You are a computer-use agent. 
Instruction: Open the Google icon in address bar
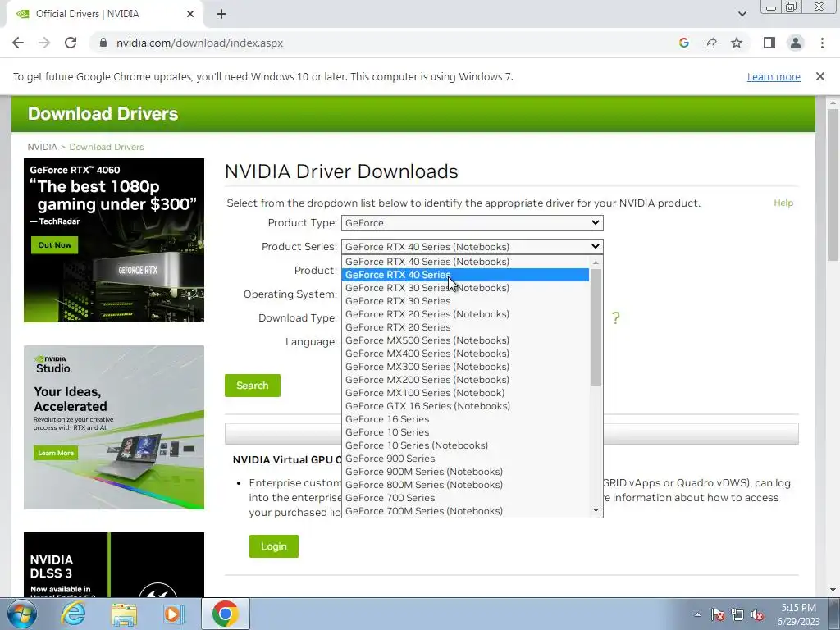click(683, 43)
